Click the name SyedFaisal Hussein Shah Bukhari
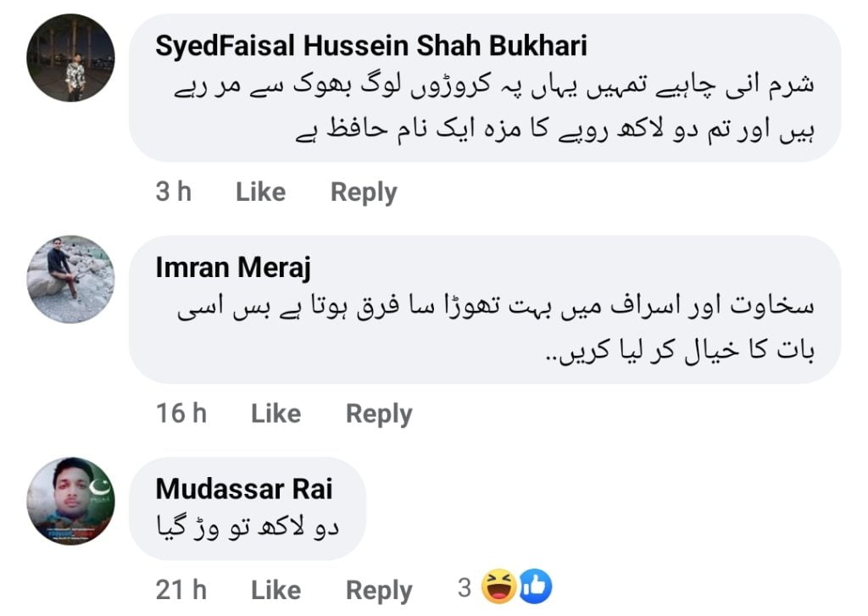Screen dimensions: 868x616 [x=371, y=46]
